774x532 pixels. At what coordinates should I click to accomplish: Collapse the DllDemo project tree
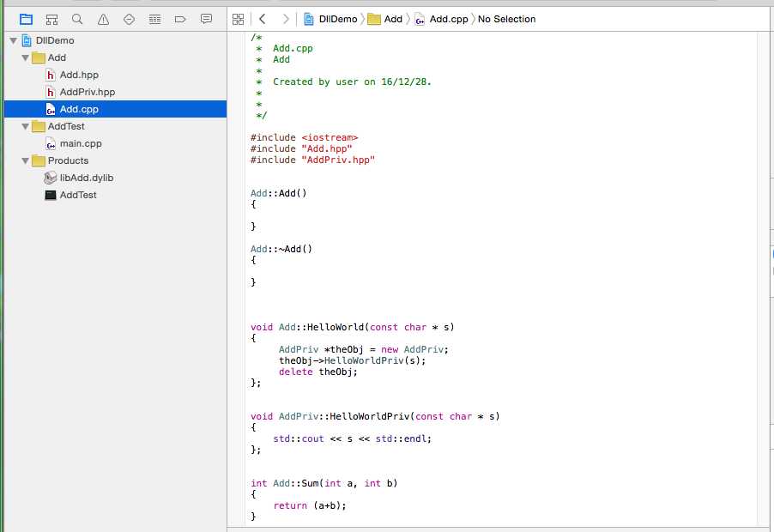(x=14, y=40)
